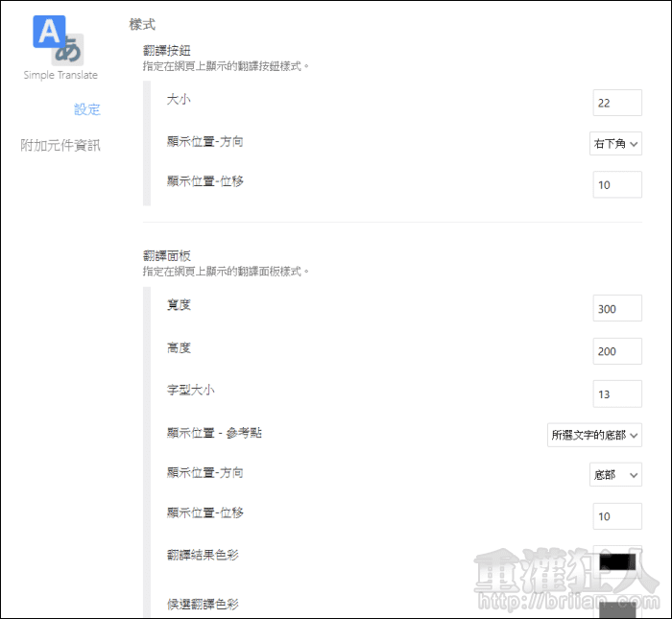Click the panel 寬度 width field

point(616,308)
